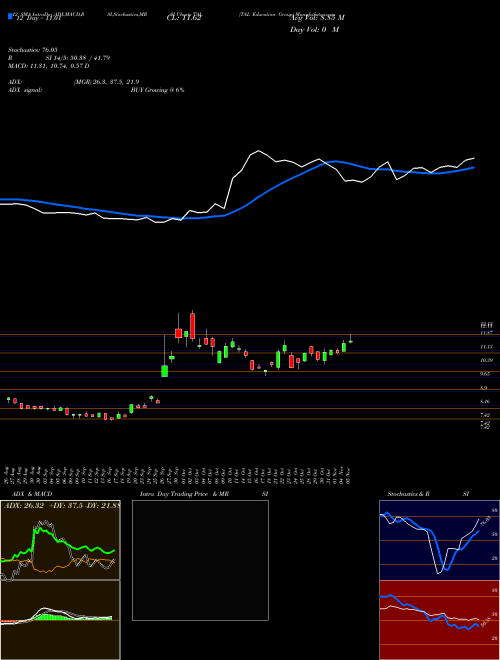Click the '9.65' price axis label
The image size is (500, 660).
tap(486, 374)
